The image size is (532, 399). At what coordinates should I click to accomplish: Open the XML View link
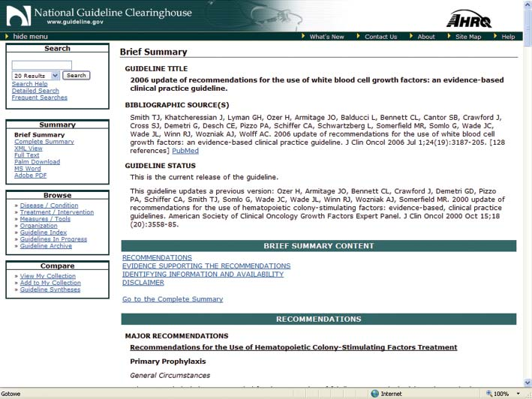pos(29,148)
